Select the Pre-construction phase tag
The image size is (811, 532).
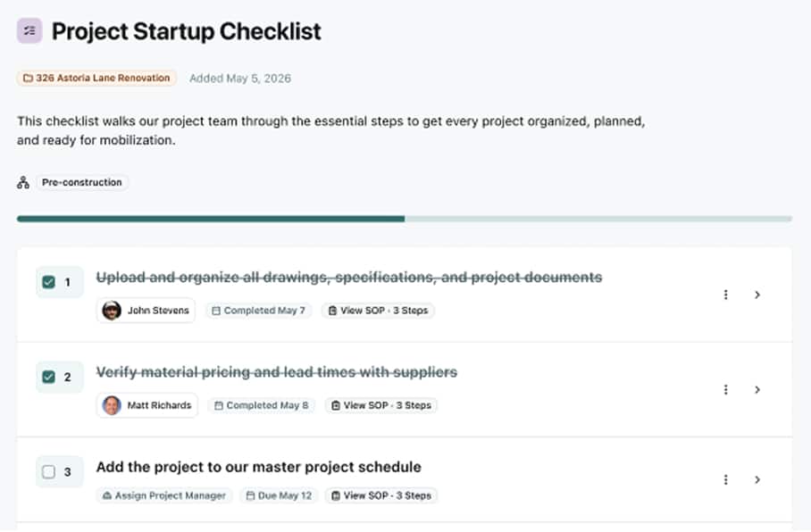81,182
